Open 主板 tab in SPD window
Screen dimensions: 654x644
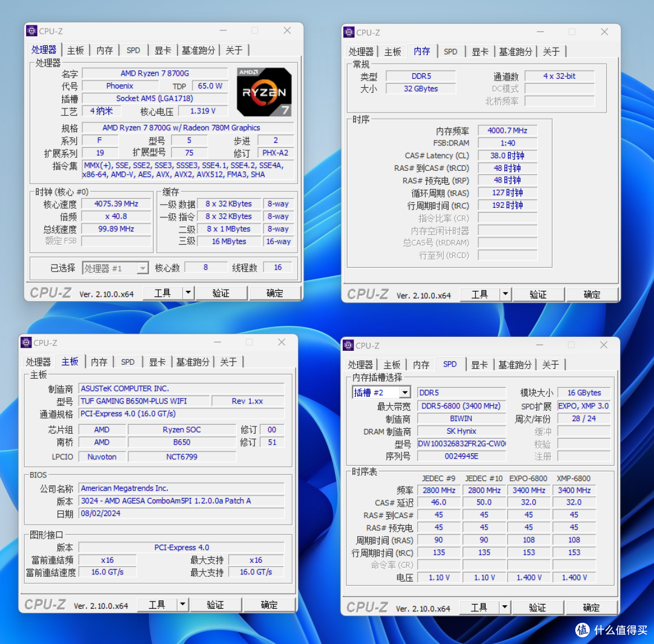click(392, 365)
